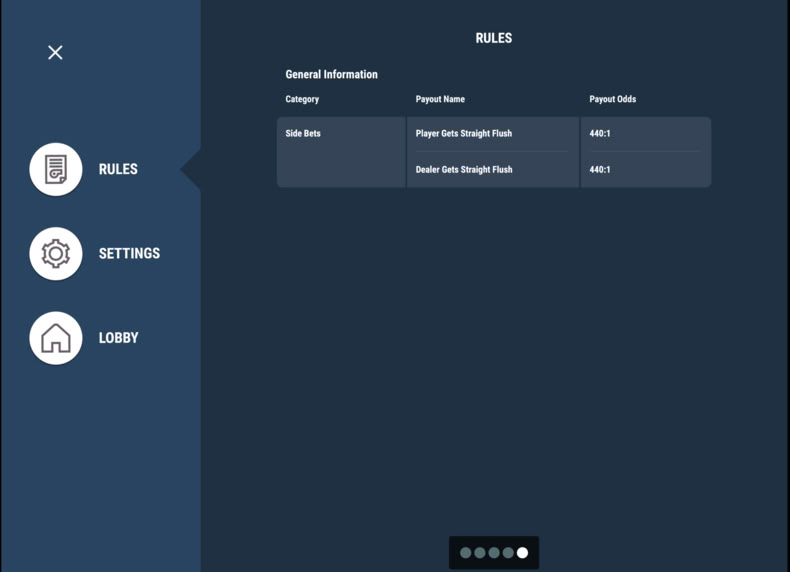Click the Side Bets category cell
The width and height of the screenshot is (790, 572).
[341, 152]
